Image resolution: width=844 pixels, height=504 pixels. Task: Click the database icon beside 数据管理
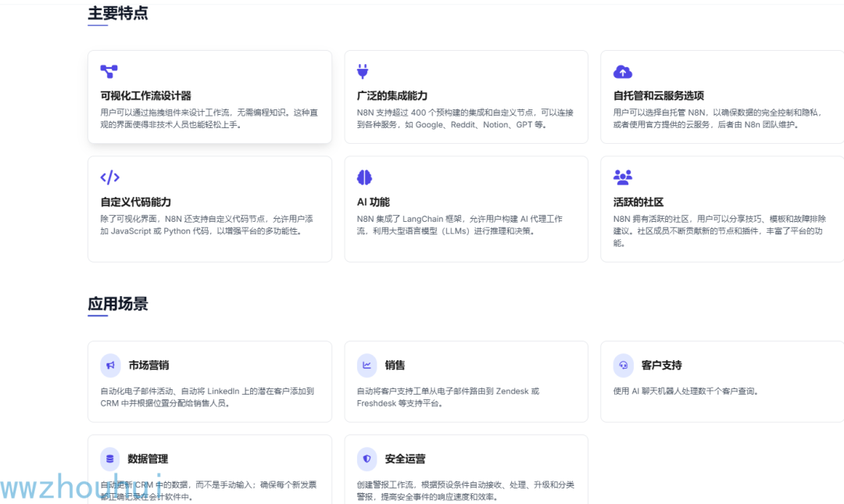click(110, 459)
